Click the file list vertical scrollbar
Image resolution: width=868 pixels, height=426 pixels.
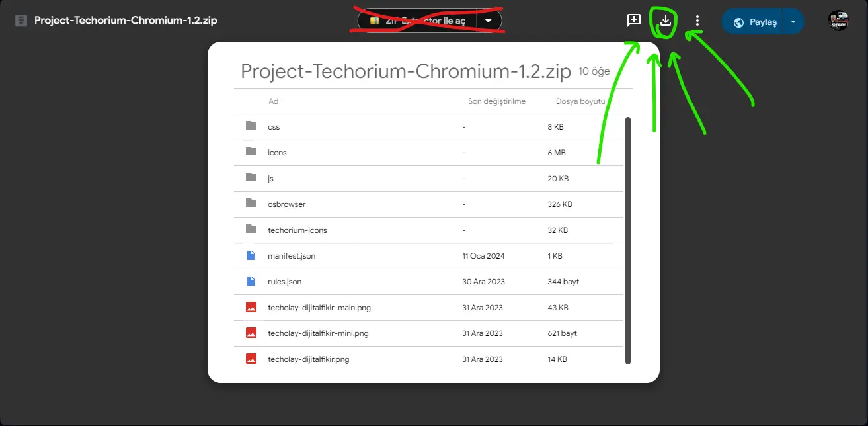coord(628,241)
